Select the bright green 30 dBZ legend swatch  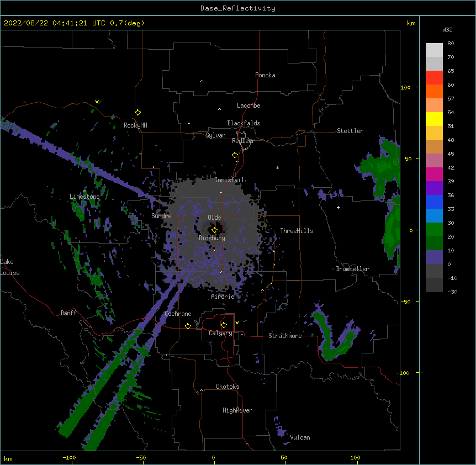(434, 230)
